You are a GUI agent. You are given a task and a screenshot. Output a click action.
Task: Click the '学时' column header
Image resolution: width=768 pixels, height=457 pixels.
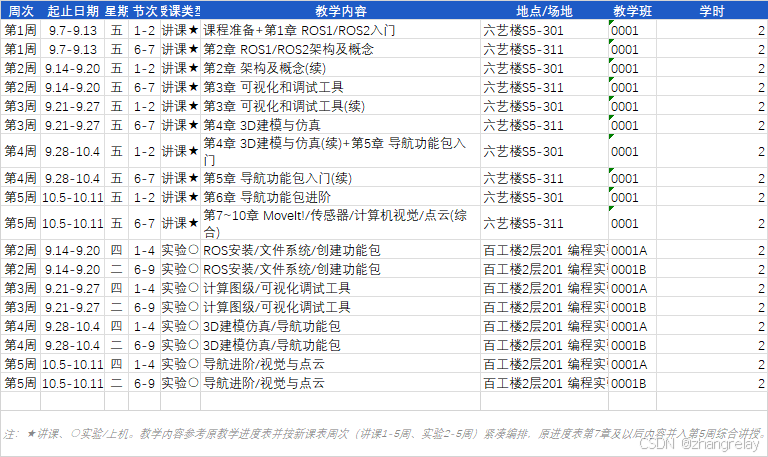(x=711, y=11)
